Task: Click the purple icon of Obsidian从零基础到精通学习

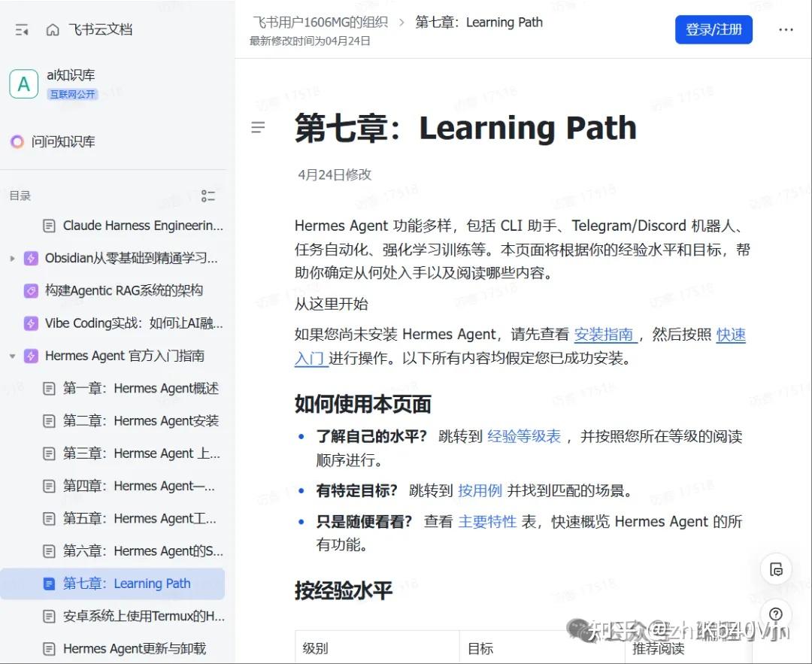Action: (31, 258)
